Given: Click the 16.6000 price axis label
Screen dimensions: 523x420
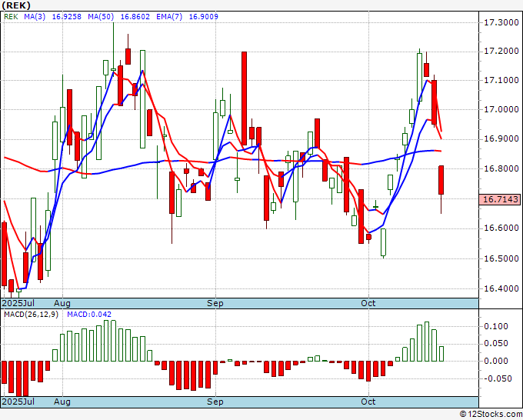Looking at the screenshot, I should 501,228.
